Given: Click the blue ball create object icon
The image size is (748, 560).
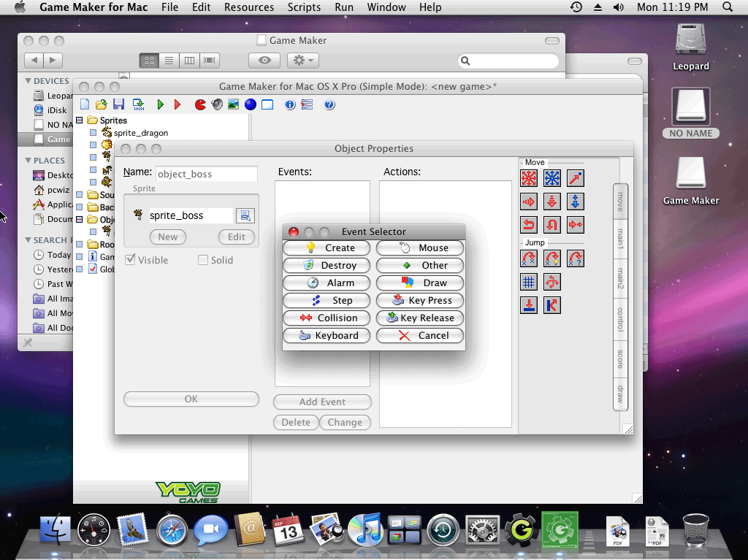Looking at the screenshot, I should (251, 105).
